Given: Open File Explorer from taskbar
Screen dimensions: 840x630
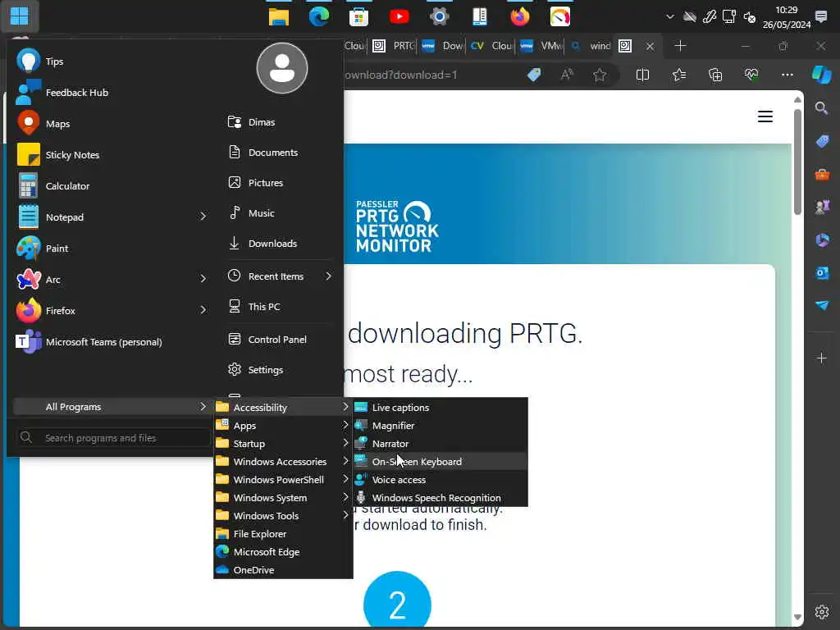Looking at the screenshot, I should (279, 16).
